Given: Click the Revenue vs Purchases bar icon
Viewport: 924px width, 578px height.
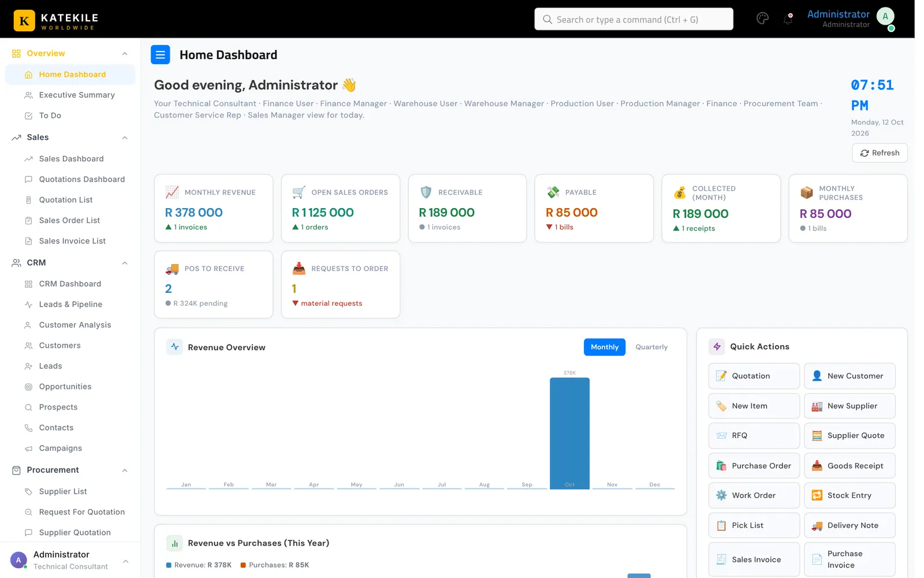Looking at the screenshot, I should [174, 543].
